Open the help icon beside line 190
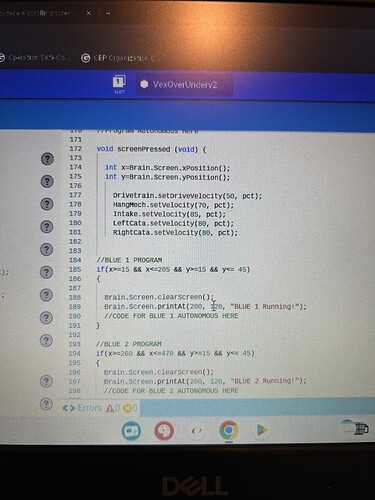This screenshot has height=500, width=375. point(46,317)
